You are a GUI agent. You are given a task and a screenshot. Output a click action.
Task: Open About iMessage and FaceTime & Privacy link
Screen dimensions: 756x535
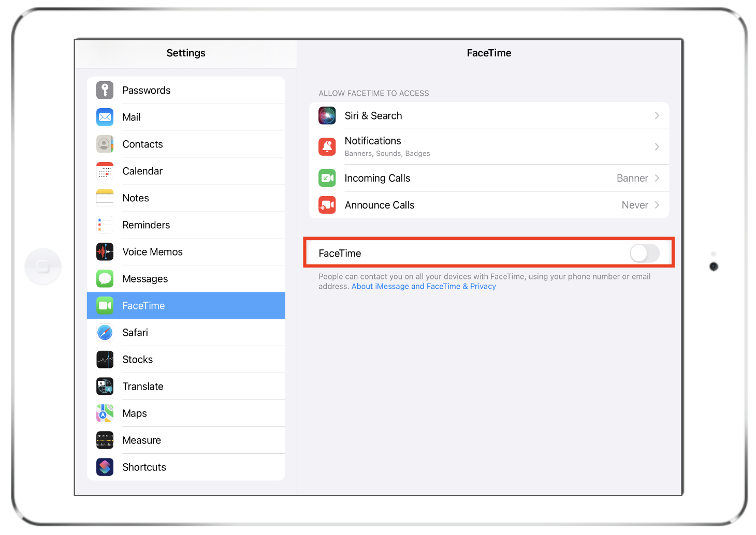(424, 286)
